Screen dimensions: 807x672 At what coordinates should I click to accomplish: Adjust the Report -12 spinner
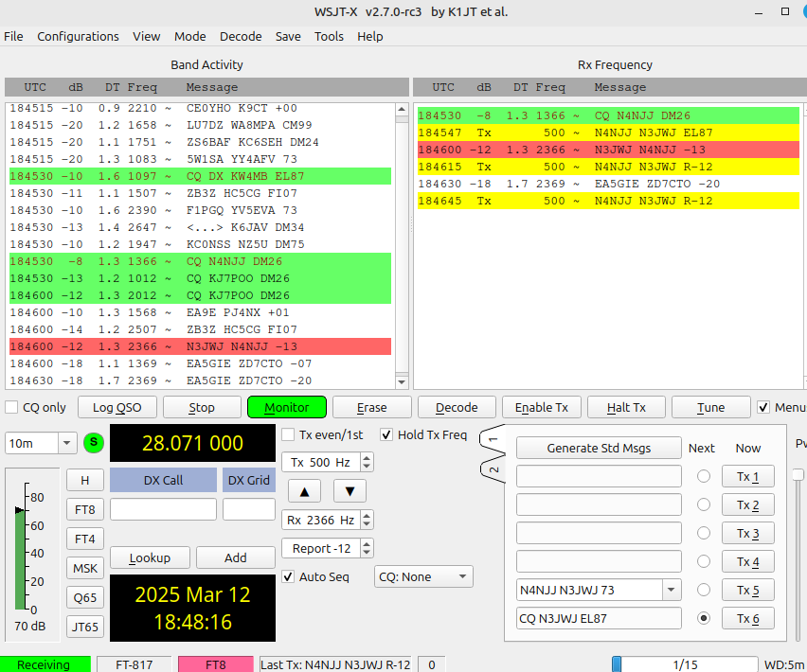(x=367, y=549)
